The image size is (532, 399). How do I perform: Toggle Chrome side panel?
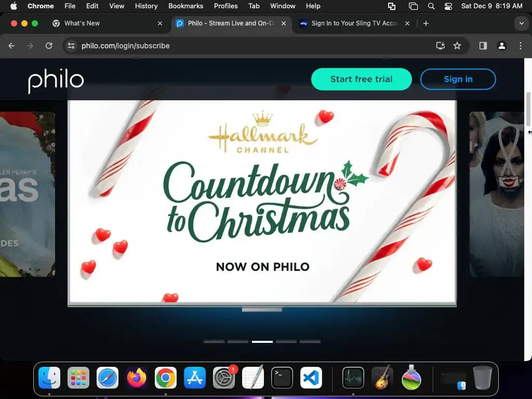pos(483,46)
